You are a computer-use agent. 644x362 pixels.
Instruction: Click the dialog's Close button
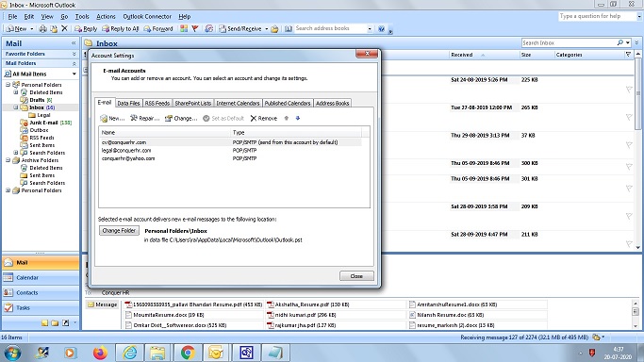pyautogui.click(x=356, y=276)
